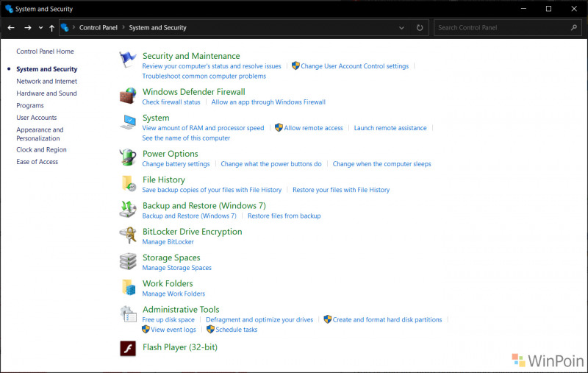Click See the name of this computer
Viewport: 588px width, 373px height.
186,138
